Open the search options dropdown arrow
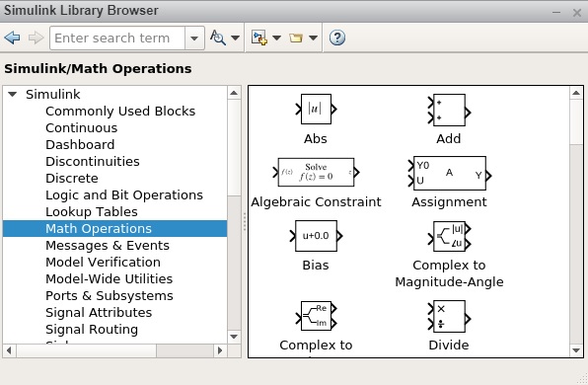 235,38
